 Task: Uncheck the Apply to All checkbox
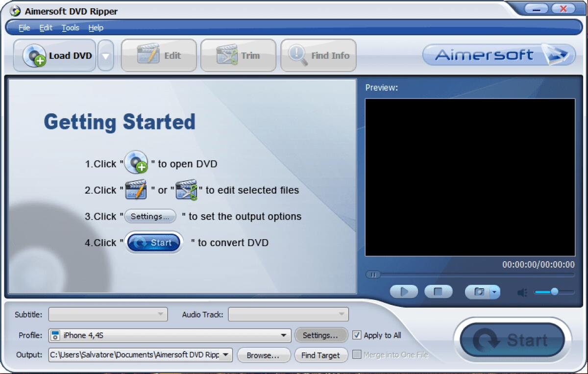coord(357,335)
